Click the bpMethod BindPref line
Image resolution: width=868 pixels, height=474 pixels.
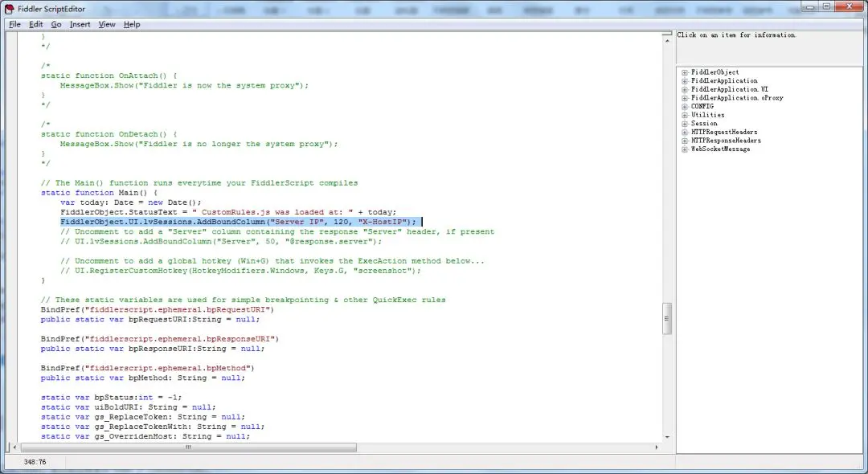(x=148, y=369)
